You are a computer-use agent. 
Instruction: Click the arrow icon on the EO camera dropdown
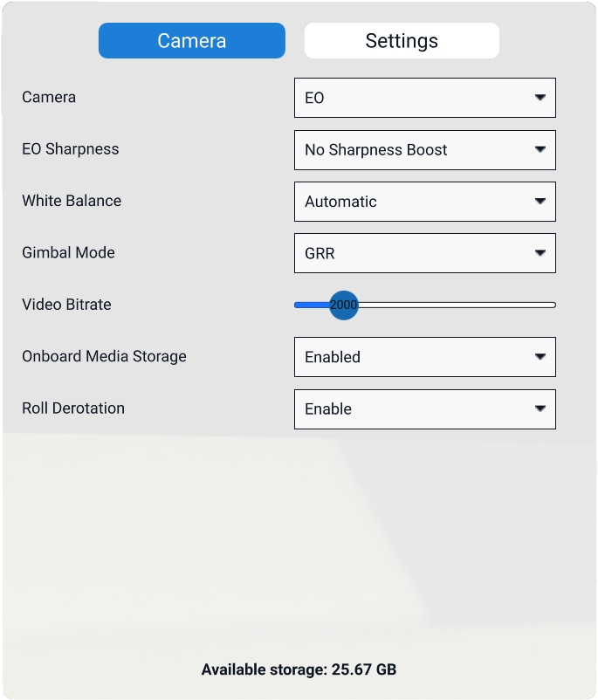click(540, 98)
